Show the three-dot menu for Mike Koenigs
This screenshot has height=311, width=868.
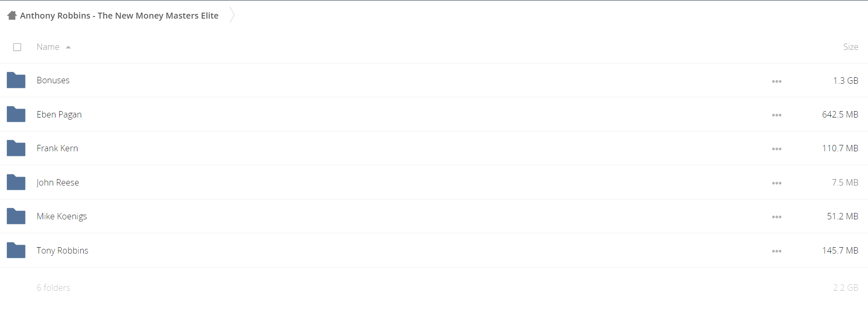point(777,217)
